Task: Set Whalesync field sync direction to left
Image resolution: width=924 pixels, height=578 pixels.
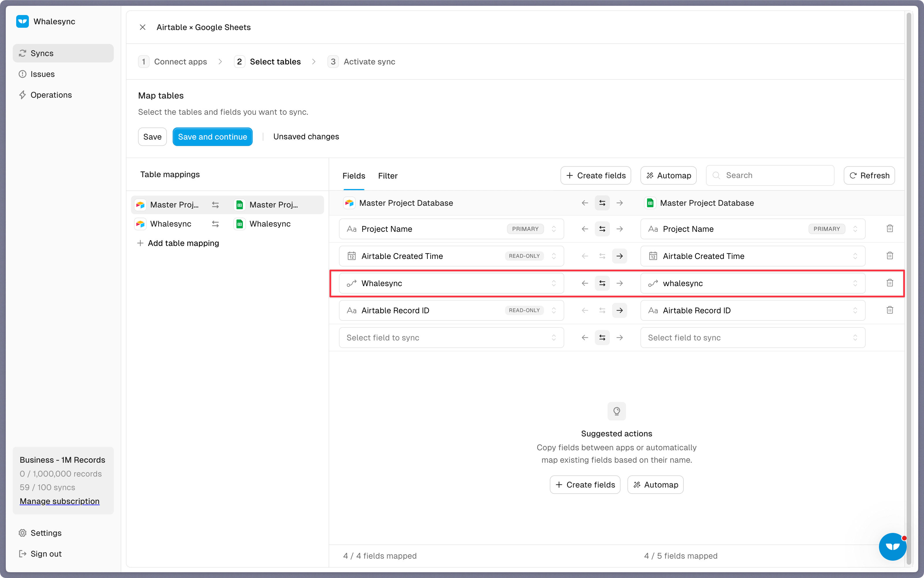Action: tap(585, 283)
